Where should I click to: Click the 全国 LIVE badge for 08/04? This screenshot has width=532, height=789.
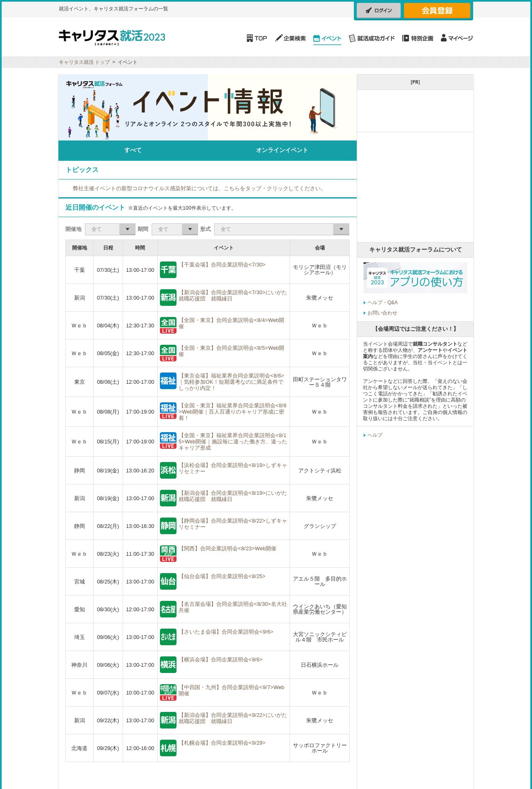[168, 325]
